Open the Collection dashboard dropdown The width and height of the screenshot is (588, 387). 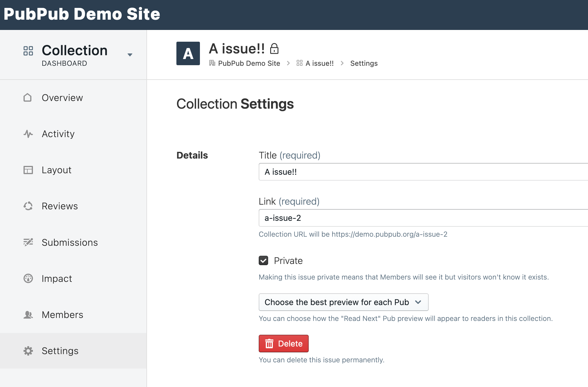tap(130, 54)
